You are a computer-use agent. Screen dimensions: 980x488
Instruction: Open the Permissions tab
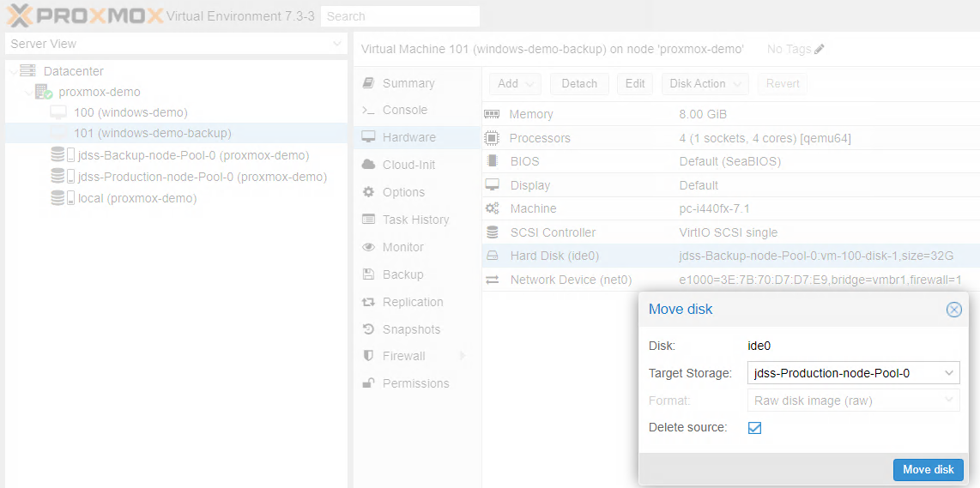pos(417,383)
